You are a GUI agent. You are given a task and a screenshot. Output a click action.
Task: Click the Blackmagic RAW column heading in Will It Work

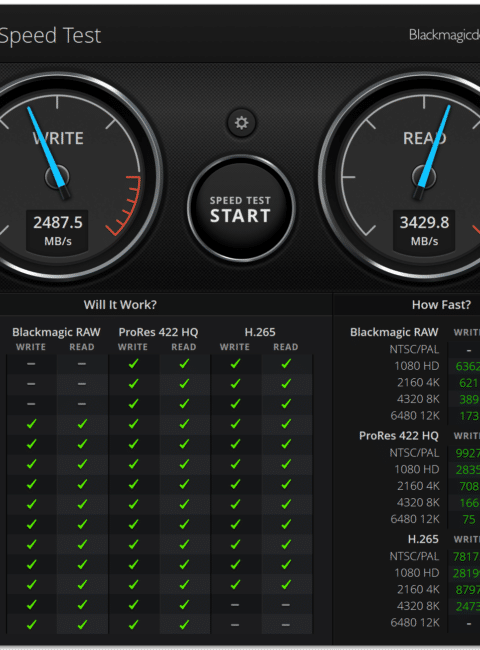pos(56,332)
